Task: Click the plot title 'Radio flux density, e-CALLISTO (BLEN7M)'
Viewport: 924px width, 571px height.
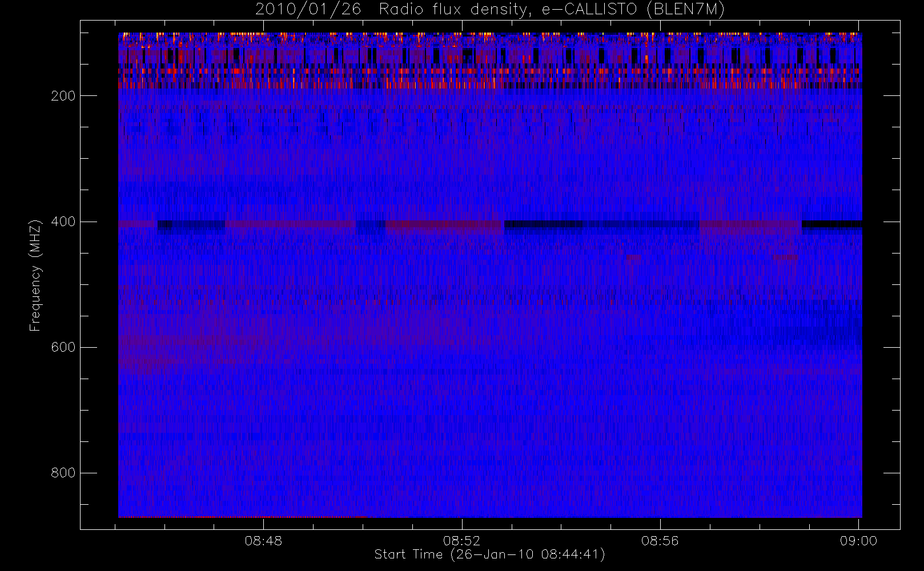Action: click(552, 10)
